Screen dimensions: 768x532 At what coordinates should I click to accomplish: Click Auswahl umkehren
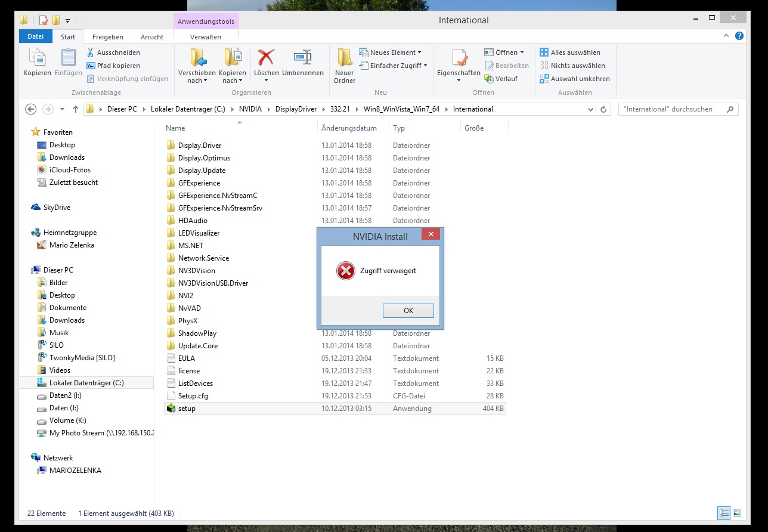(575, 79)
